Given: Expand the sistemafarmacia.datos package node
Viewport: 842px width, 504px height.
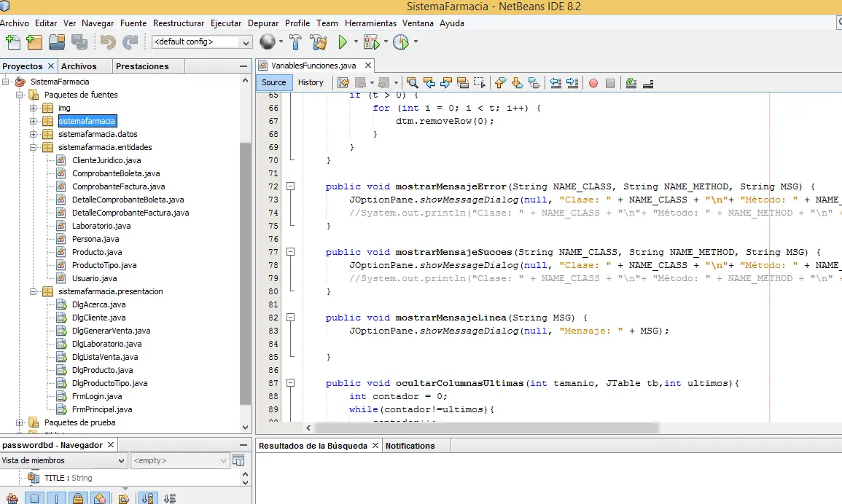Looking at the screenshot, I should tap(33, 134).
